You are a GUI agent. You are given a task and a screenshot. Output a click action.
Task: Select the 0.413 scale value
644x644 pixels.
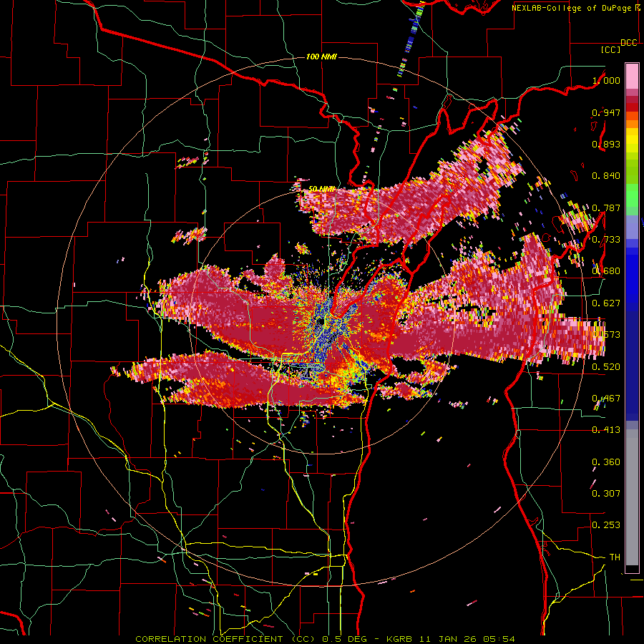(606, 430)
